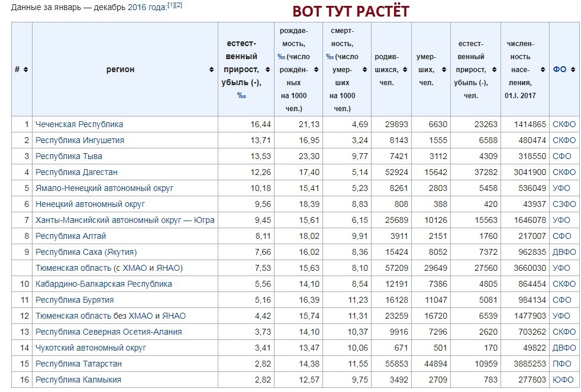Open СКФО link in Дагестан row

(x=564, y=172)
